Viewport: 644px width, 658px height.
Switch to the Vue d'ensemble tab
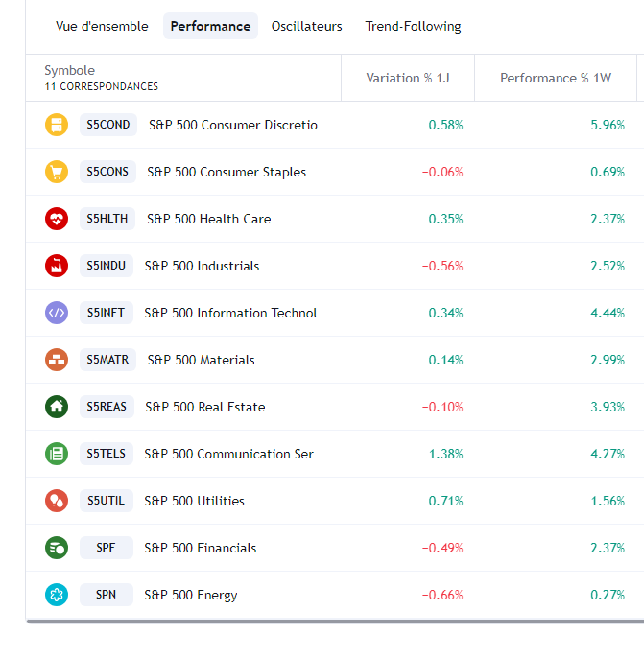102,26
